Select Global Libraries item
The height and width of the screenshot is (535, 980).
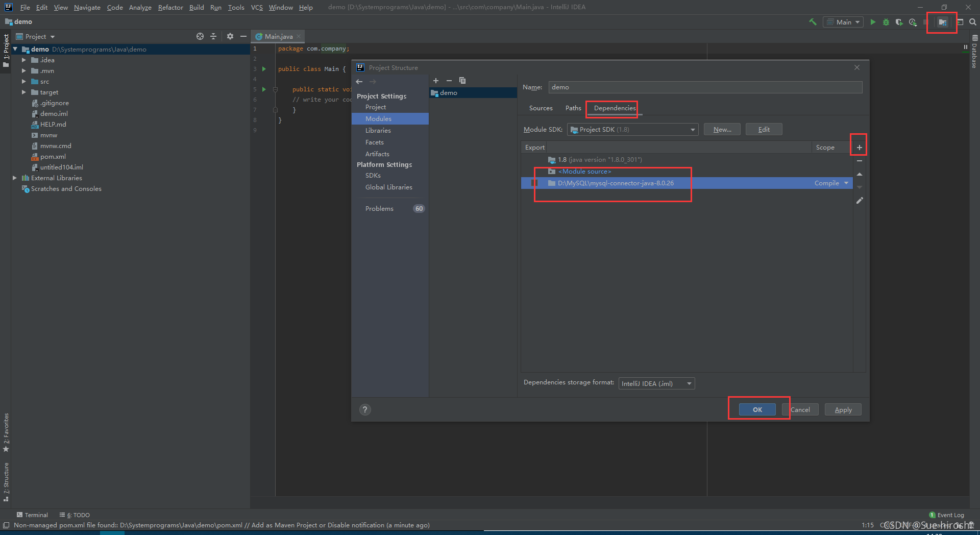tap(389, 187)
